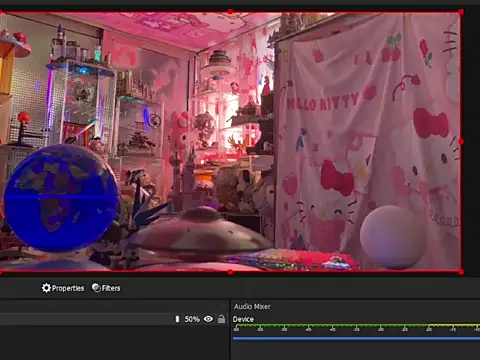Click the top-center red handle of the preview selection

tap(230, 12)
